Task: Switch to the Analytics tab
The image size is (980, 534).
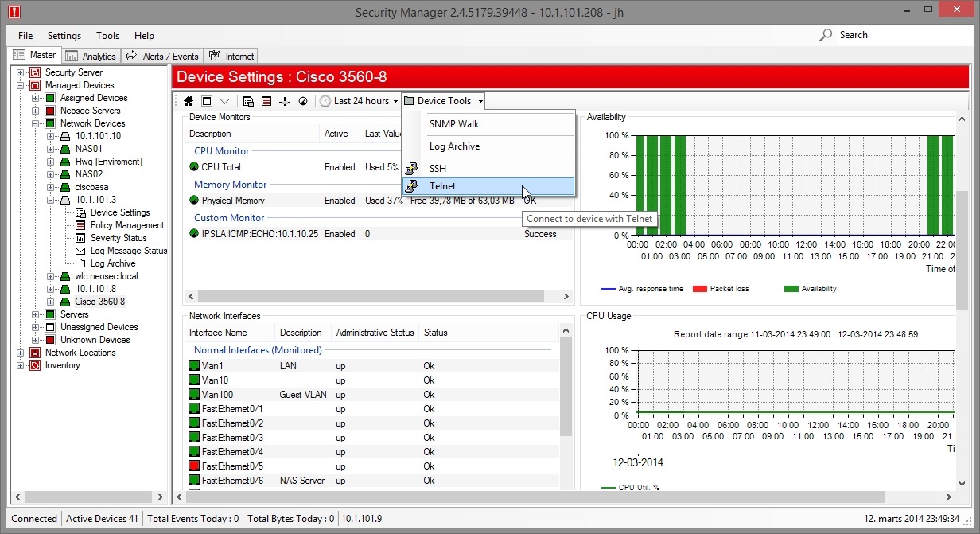Action: pyautogui.click(x=91, y=56)
